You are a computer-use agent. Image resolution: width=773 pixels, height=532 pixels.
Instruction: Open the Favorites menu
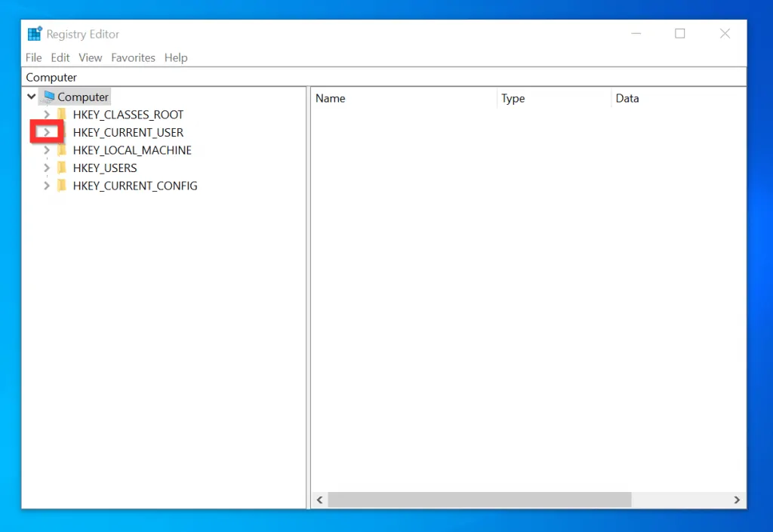133,57
